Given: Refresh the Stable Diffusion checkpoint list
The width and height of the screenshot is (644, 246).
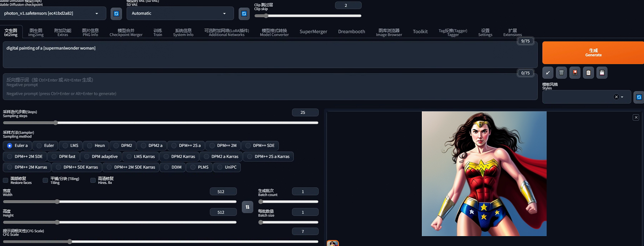Looking at the screenshot, I should (x=116, y=14).
